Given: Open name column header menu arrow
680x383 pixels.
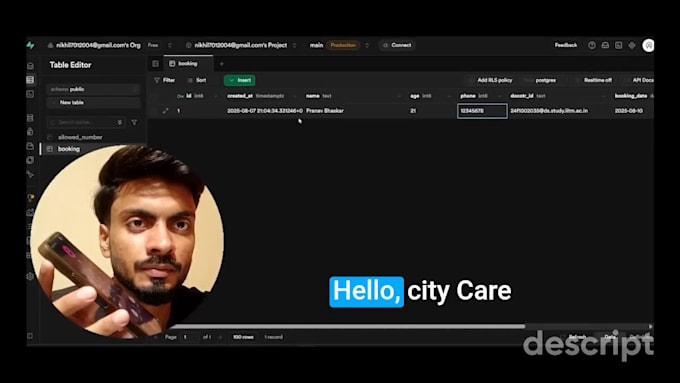Looking at the screenshot, I should [x=399, y=96].
